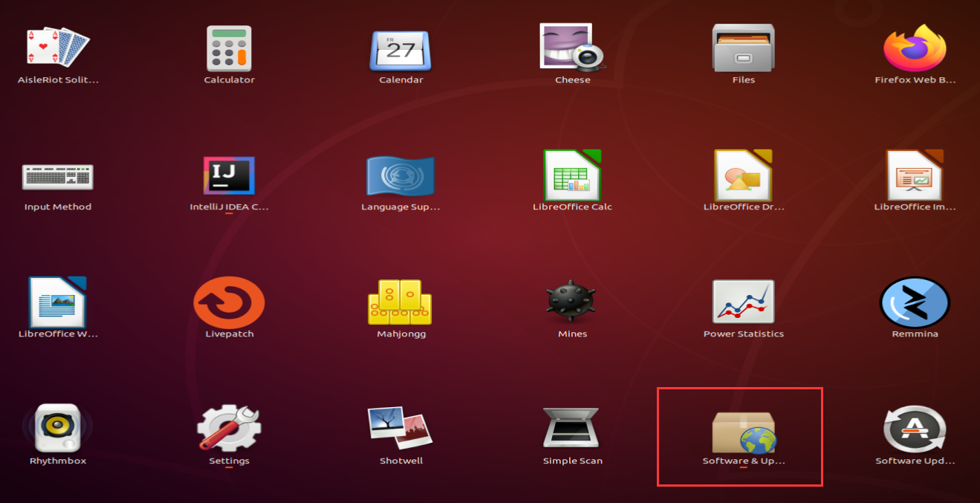Launch LibreOffice Impress
The height and width of the screenshot is (503, 980).
(915, 175)
